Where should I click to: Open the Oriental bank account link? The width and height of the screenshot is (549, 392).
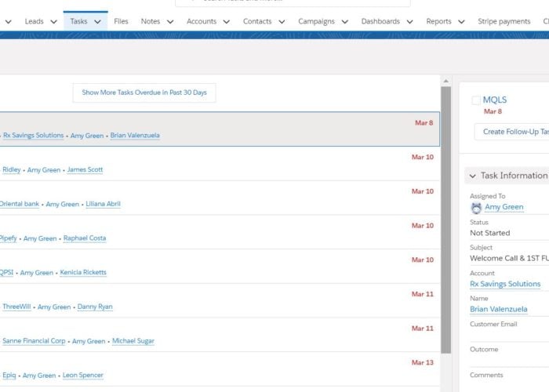(20, 204)
